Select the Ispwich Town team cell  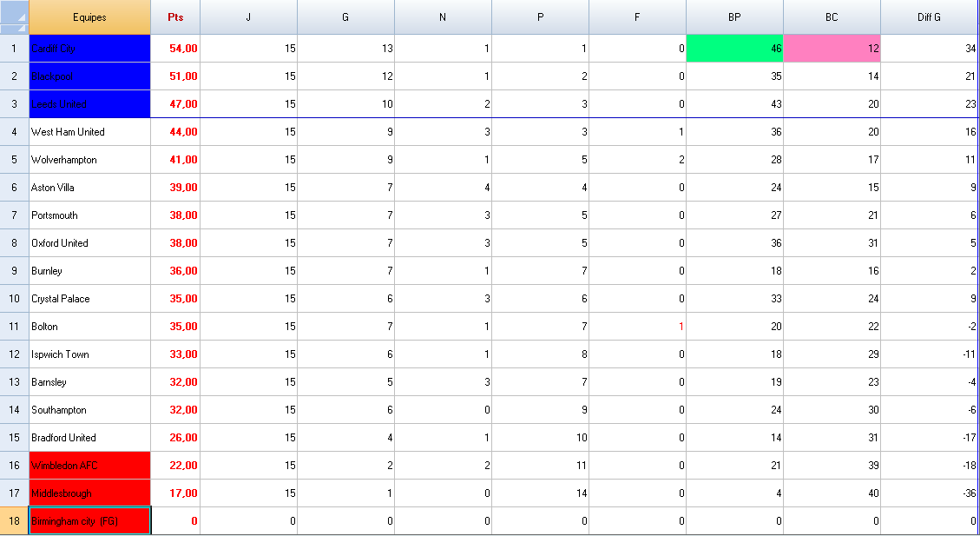(x=89, y=354)
